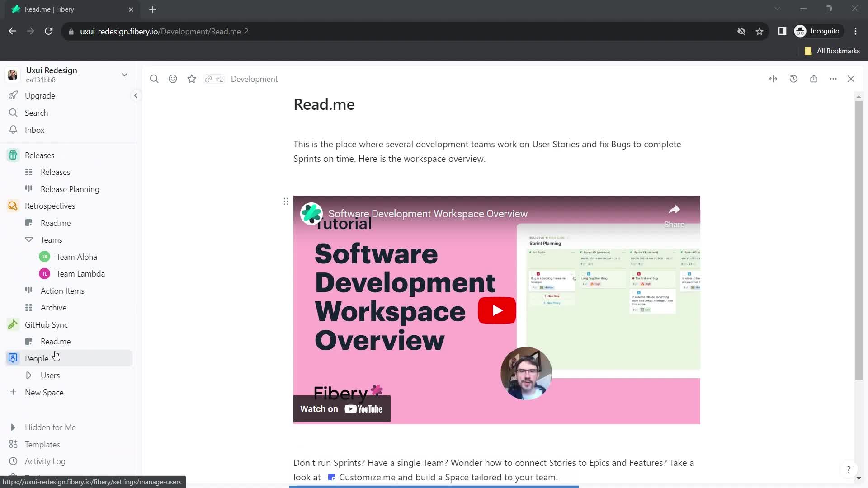Collapse the Teams tree node
The width and height of the screenshot is (868, 488).
[29, 240]
